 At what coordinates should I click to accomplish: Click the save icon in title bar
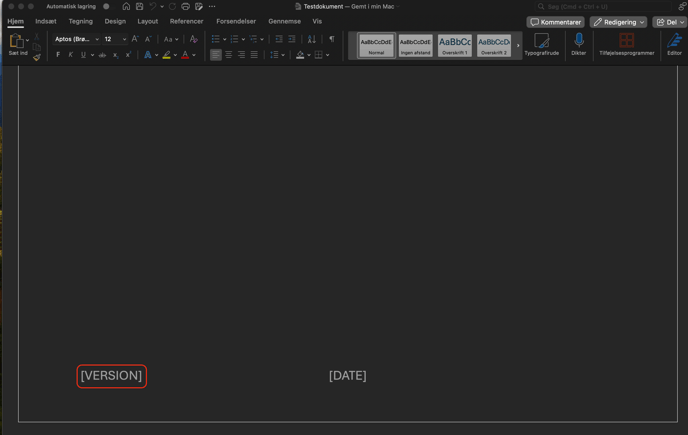[x=139, y=6]
